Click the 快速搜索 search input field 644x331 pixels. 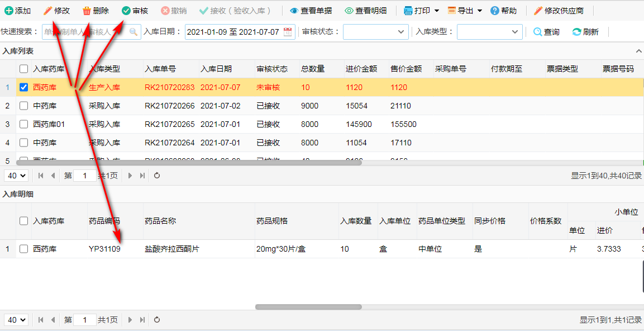(84, 32)
